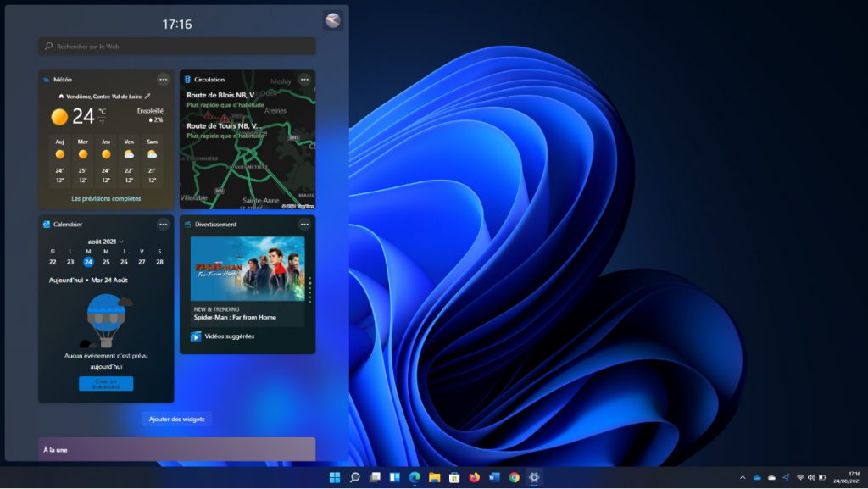The height and width of the screenshot is (489, 868).
Task: Open the Spider-Man Far from Home thumbnail
Action: tap(247, 268)
